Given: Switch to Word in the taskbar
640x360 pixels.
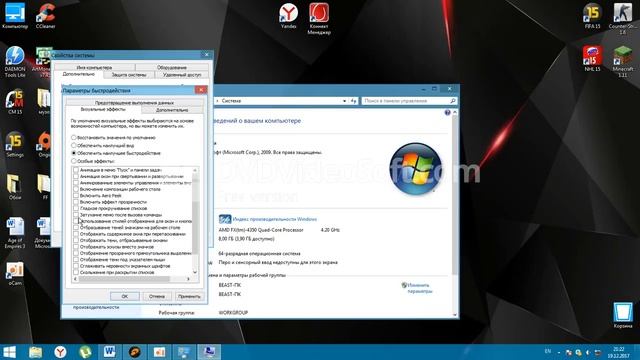Looking at the screenshot, I should tap(110, 352).
